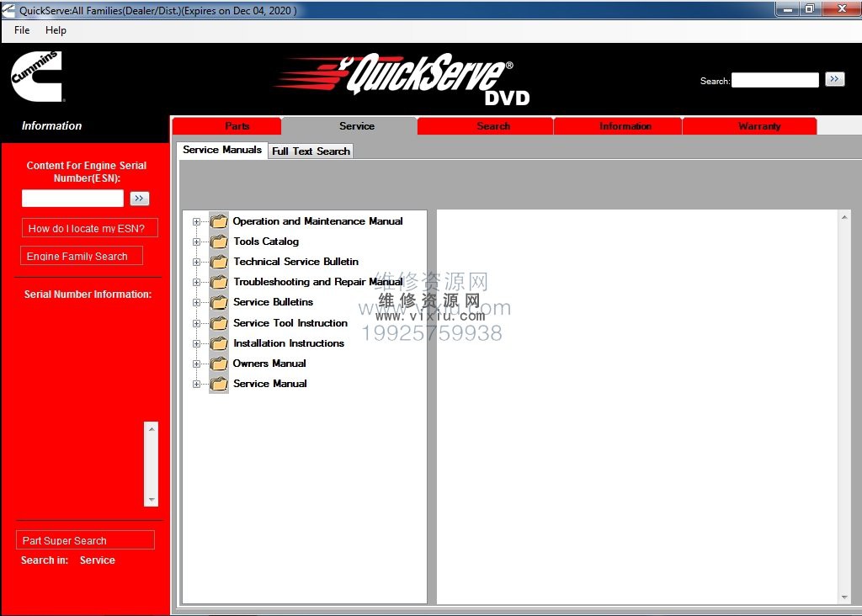Switch to the red Information tab

(x=618, y=126)
